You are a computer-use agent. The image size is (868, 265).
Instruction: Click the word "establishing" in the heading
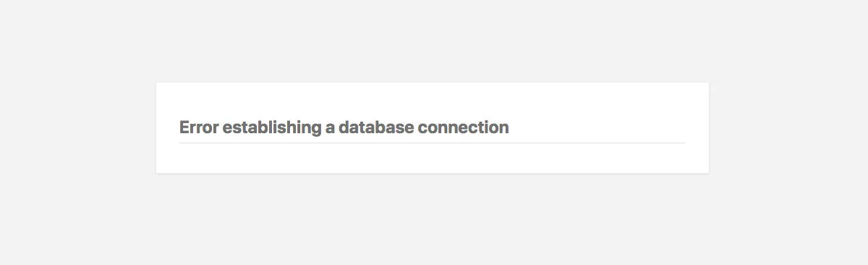[272, 128]
